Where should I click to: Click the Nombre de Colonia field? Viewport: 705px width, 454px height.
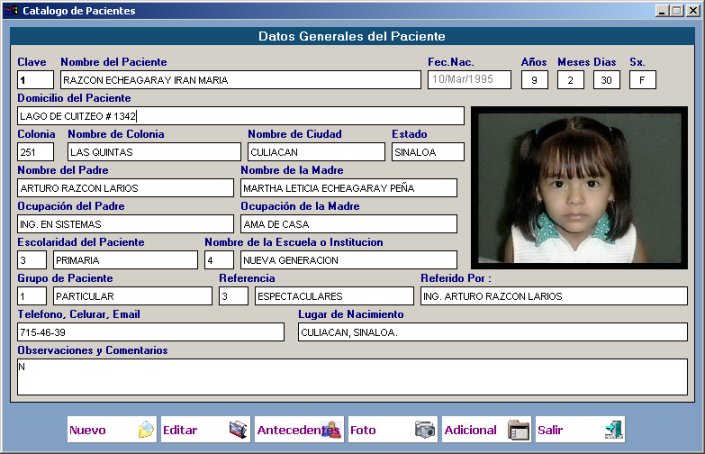(x=154, y=152)
